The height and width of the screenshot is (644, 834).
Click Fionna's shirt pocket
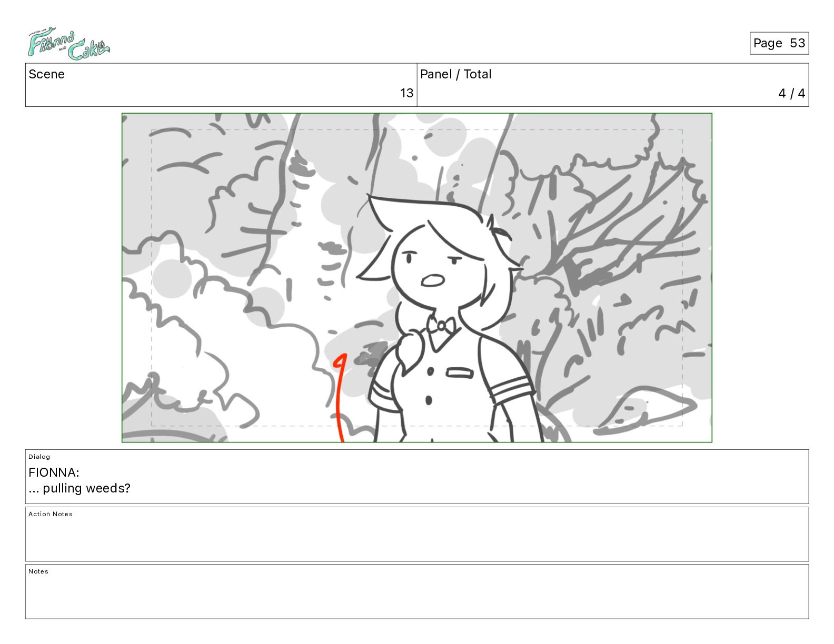pyautogui.click(x=460, y=373)
